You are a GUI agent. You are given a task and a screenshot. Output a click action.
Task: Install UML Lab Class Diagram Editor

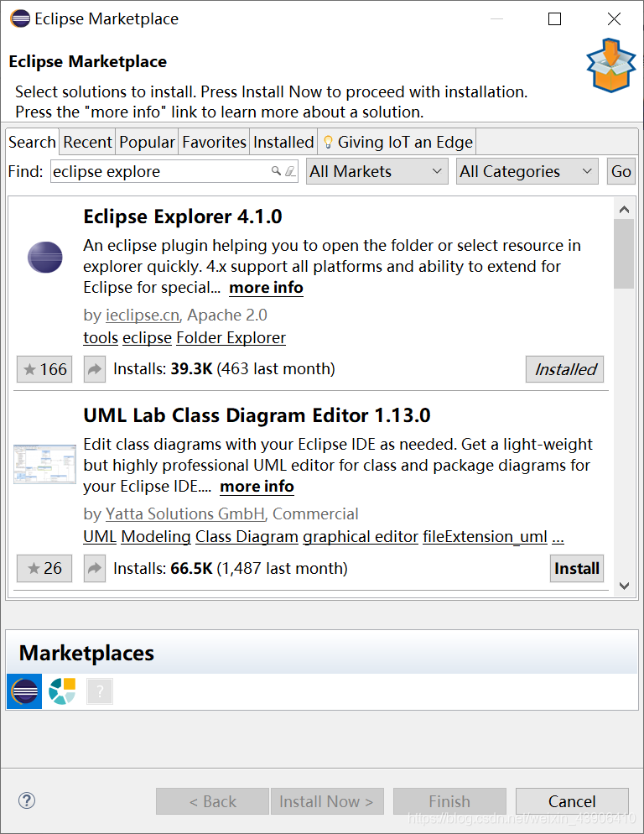(x=576, y=568)
